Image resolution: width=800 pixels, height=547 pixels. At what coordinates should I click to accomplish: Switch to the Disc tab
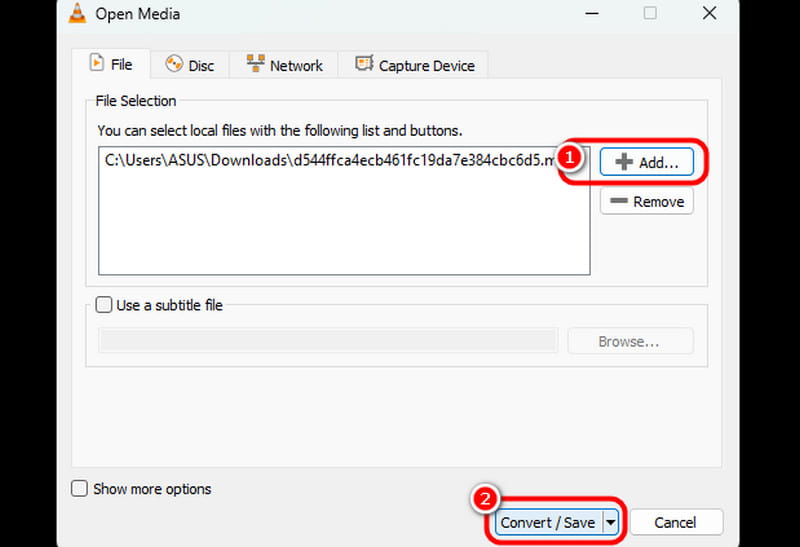click(x=189, y=65)
